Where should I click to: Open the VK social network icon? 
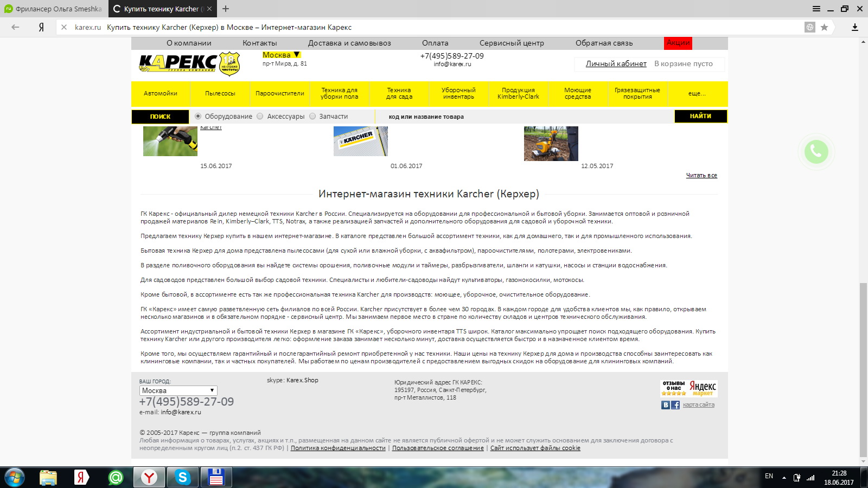pyautogui.click(x=666, y=405)
